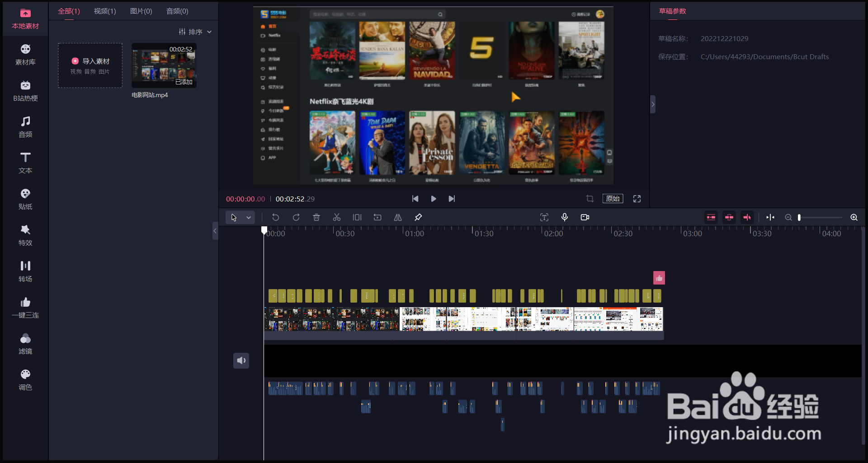This screenshot has width=868, height=463.
Task: Click the timeline zoom slider
Action: pos(820,218)
